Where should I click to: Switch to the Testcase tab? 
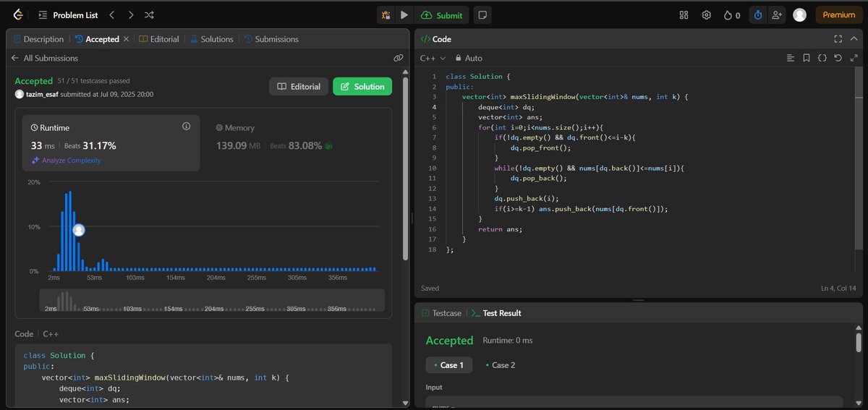441,313
